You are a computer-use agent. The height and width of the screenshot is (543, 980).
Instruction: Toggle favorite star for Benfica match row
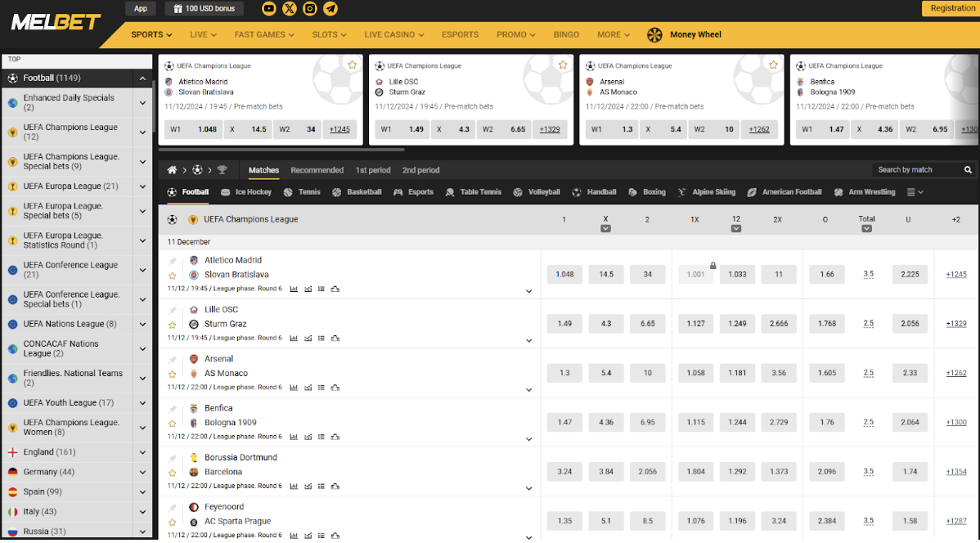coord(173,424)
